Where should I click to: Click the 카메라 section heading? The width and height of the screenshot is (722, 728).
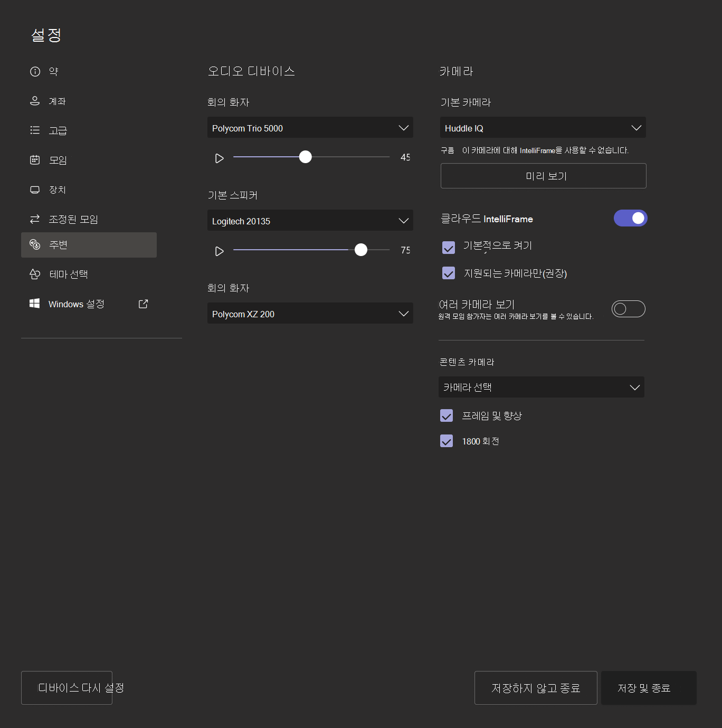(x=456, y=71)
